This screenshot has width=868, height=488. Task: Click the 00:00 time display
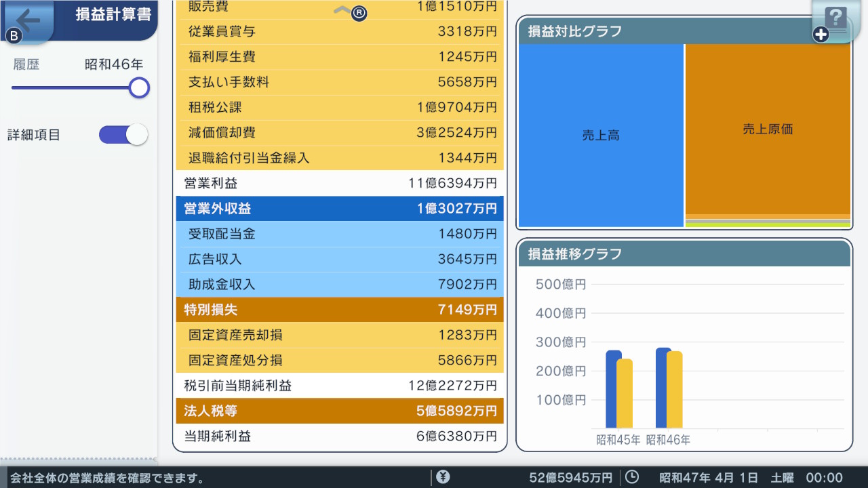click(824, 478)
